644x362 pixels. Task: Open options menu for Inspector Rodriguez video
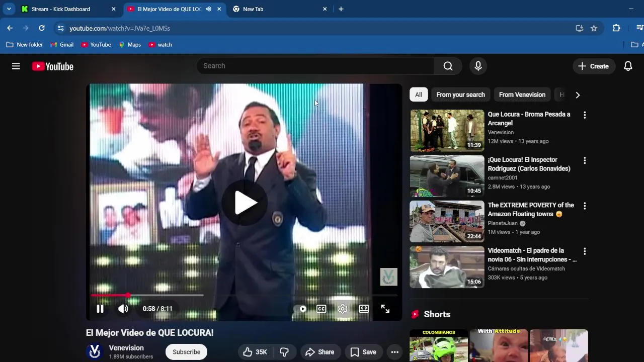tap(584, 160)
